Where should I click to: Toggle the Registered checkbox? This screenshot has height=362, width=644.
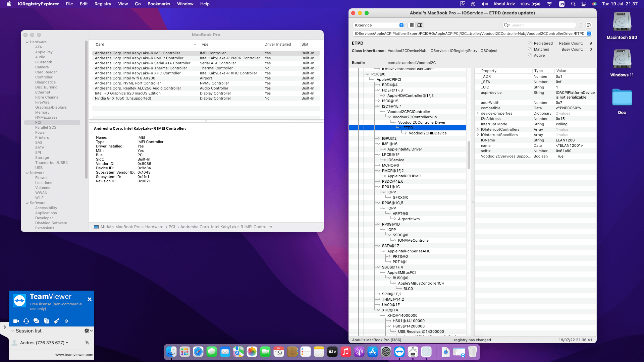[530, 43]
